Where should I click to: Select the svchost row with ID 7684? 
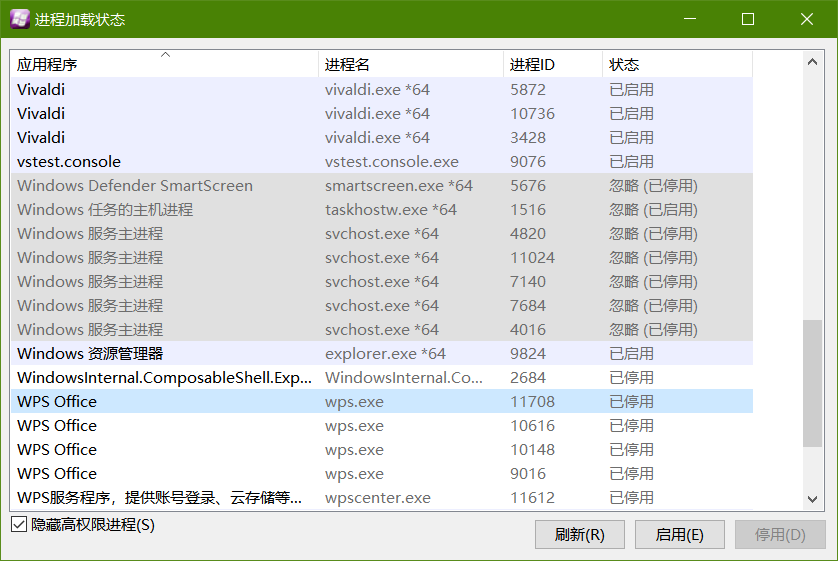382,306
